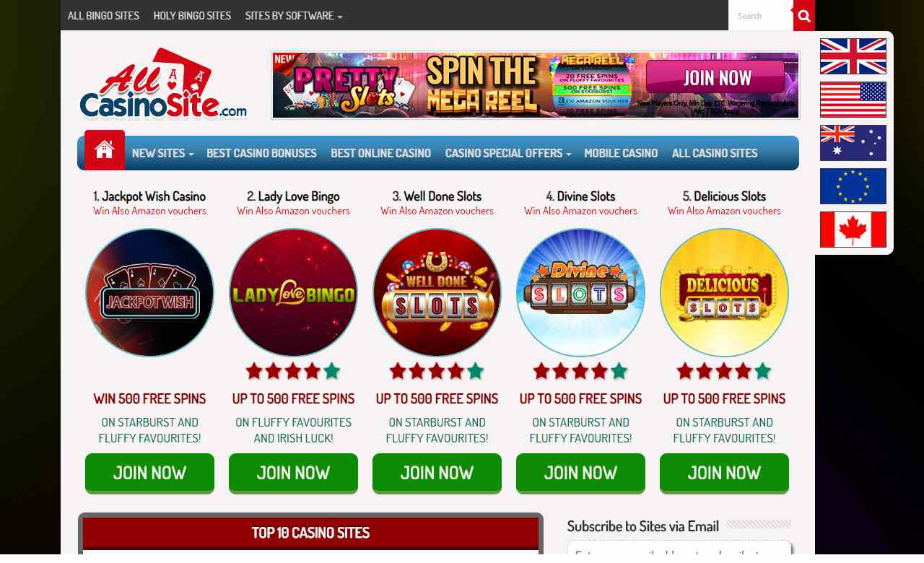Choose the Australian flag
The height and width of the screenshot is (563, 924).
(x=853, y=143)
